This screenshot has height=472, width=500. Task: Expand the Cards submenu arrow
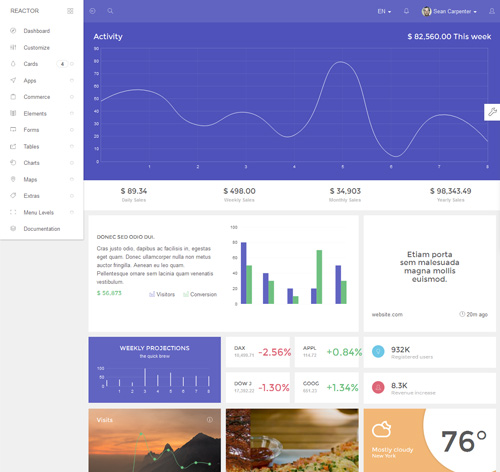point(72,64)
